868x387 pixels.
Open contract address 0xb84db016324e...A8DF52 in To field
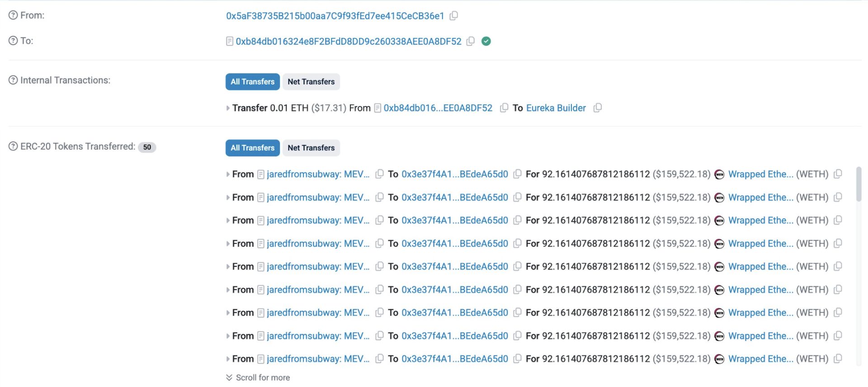(x=349, y=42)
